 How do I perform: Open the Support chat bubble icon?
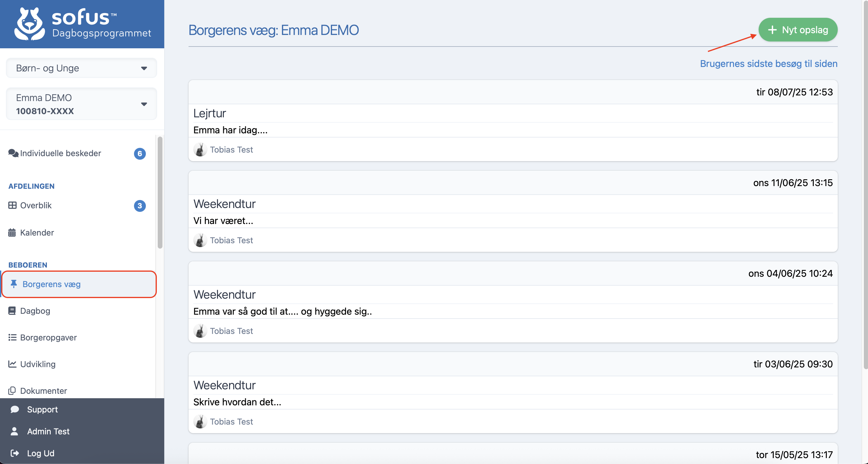pyautogui.click(x=15, y=409)
